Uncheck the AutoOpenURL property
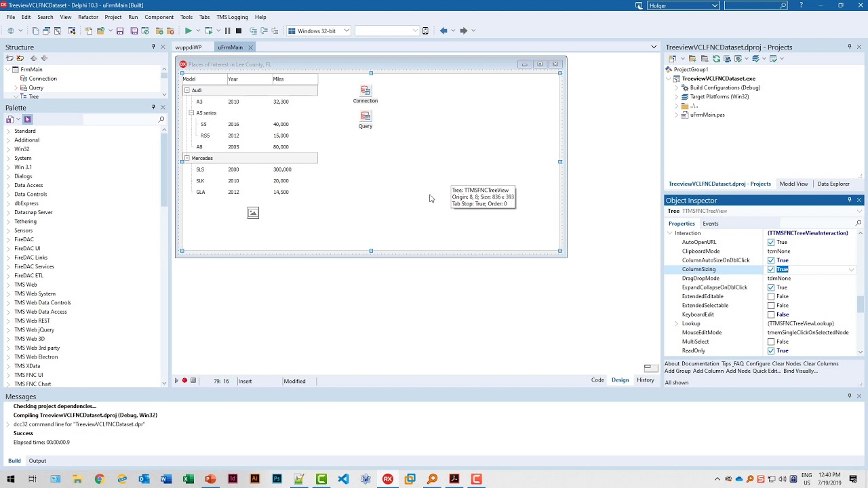 [771, 242]
